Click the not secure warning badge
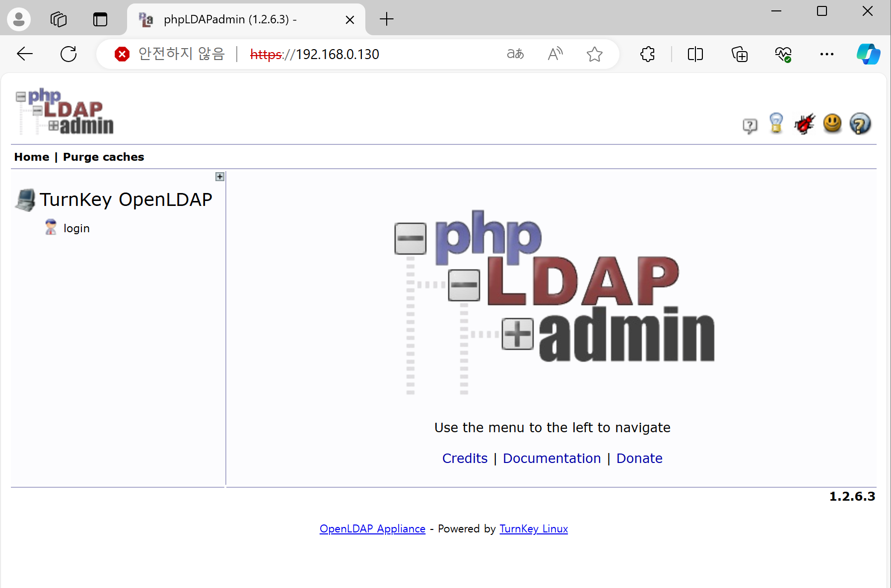Screen dimensions: 891x588 pos(169,54)
